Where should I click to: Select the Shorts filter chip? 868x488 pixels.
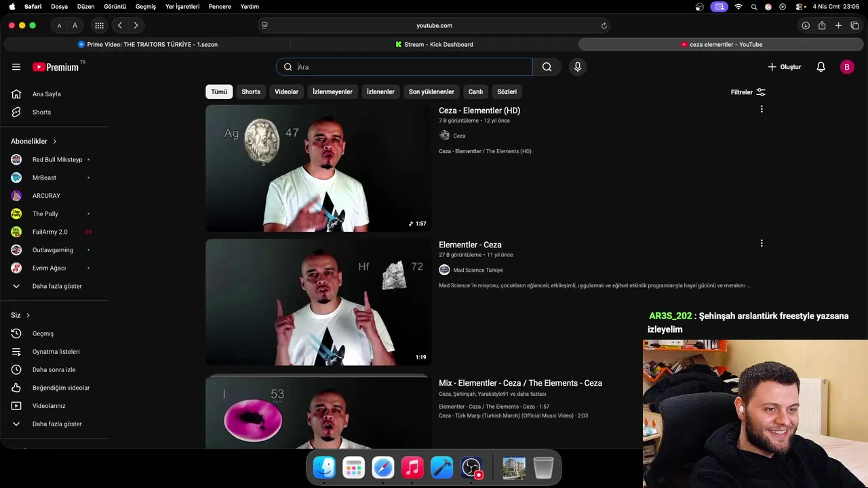(251, 91)
